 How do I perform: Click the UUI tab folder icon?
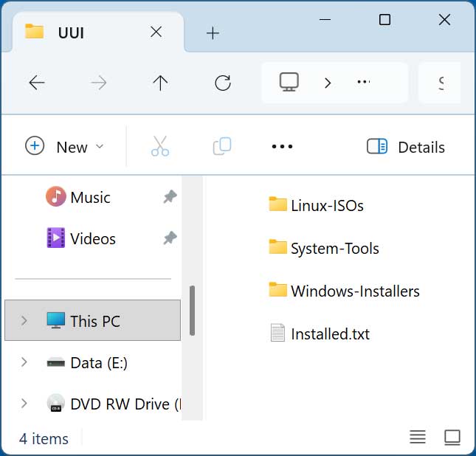coord(34,31)
